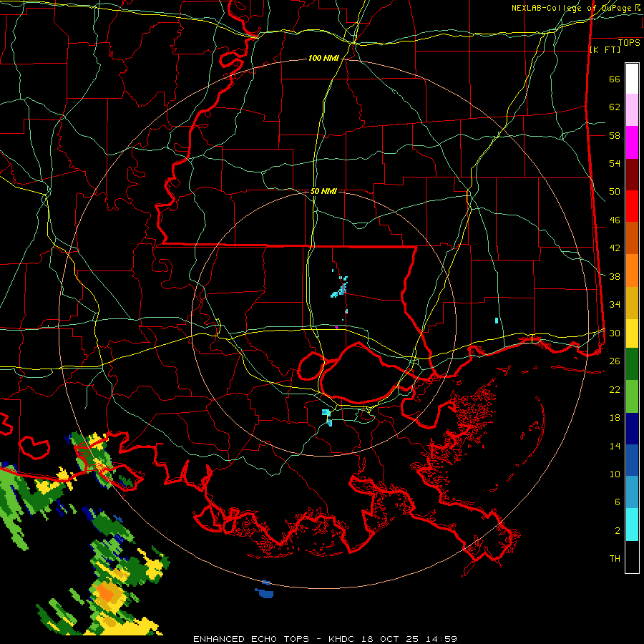Click the light pink legend swatch
The height and width of the screenshot is (644, 644).
[632, 110]
